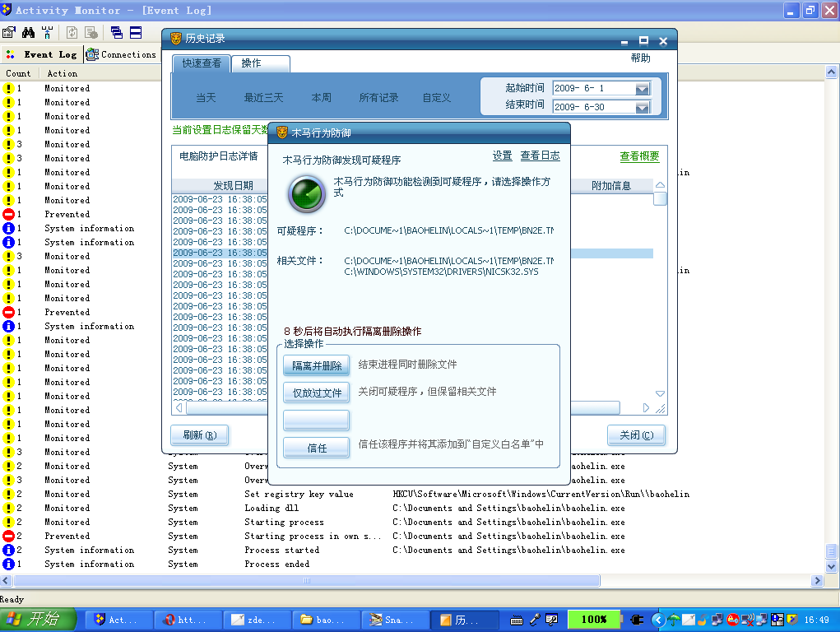Click the cascade windows toolbar icon

coord(116,33)
